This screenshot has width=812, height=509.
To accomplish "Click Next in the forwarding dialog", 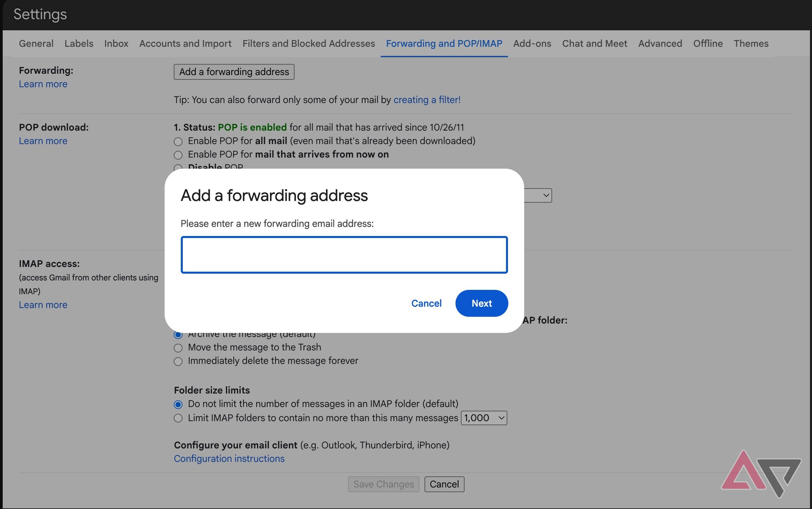I will coord(482,303).
